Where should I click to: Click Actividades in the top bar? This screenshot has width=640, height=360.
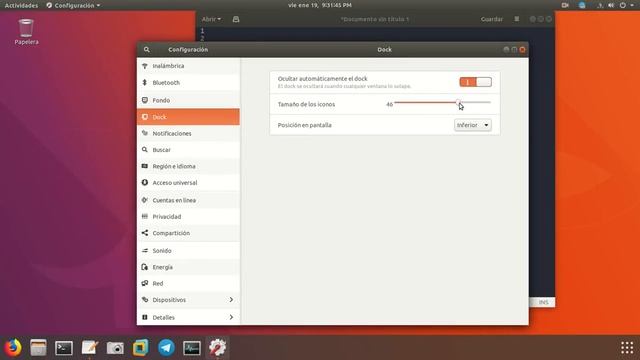click(x=21, y=5)
